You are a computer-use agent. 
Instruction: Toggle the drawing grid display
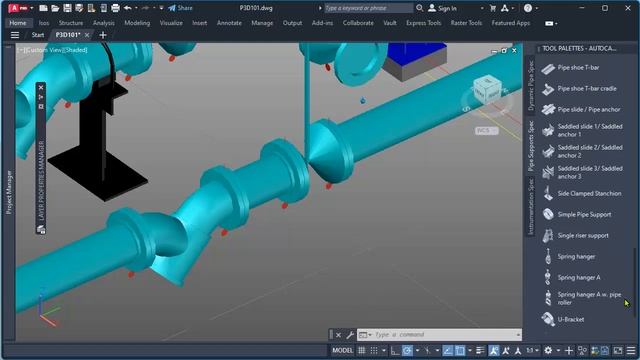click(x=362, y=350)
